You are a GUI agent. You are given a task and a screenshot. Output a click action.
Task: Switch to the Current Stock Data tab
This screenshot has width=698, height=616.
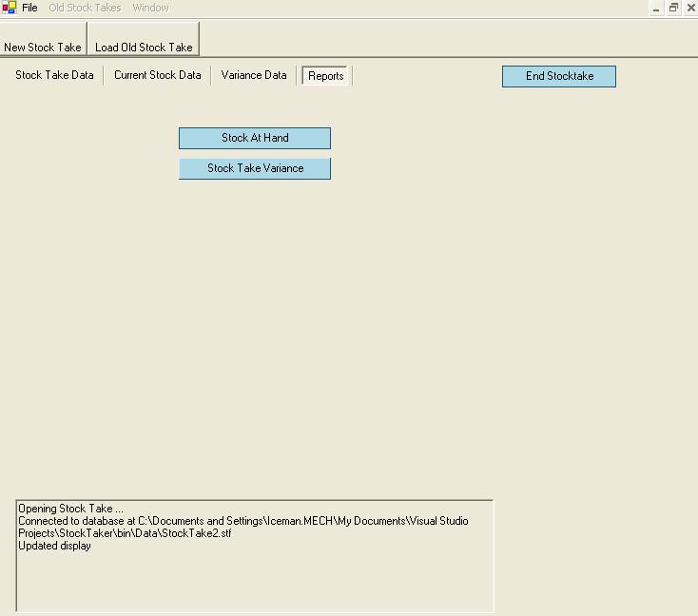click(x=158, y=75)
